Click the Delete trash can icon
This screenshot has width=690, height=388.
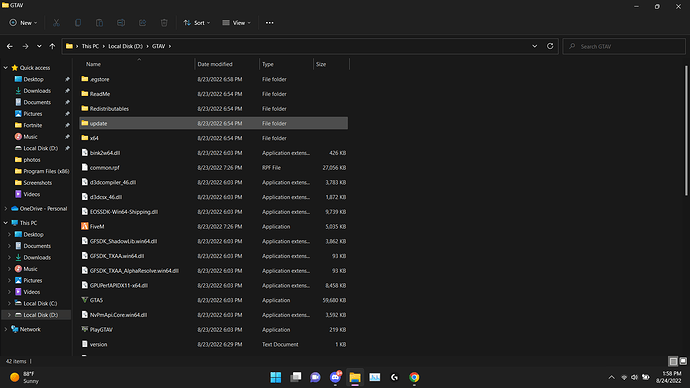(164, 23)
